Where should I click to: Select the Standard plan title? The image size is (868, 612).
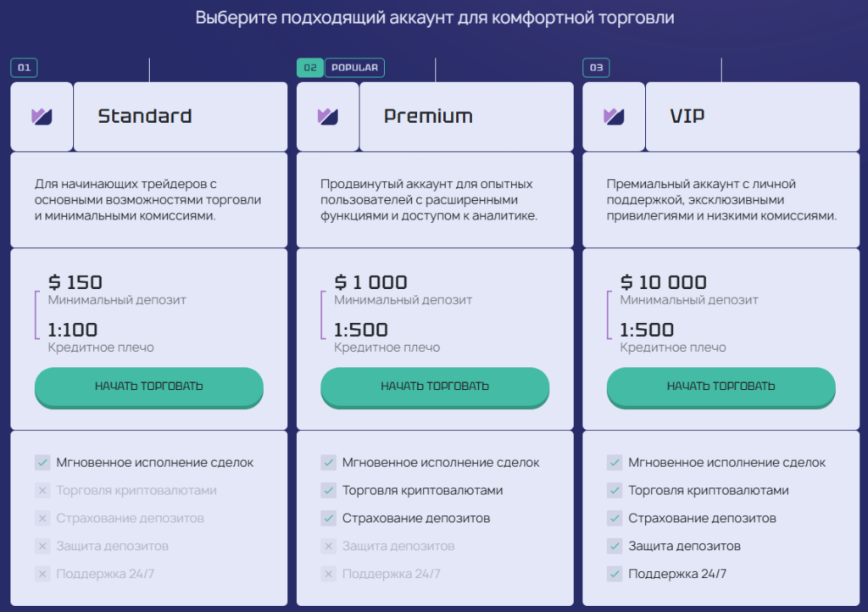[145, 117]
